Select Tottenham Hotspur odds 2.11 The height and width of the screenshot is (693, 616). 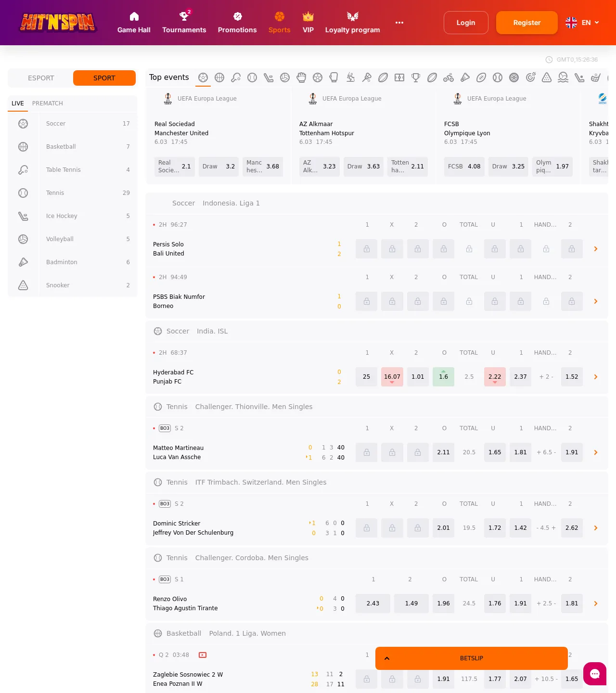pos(408,167)
